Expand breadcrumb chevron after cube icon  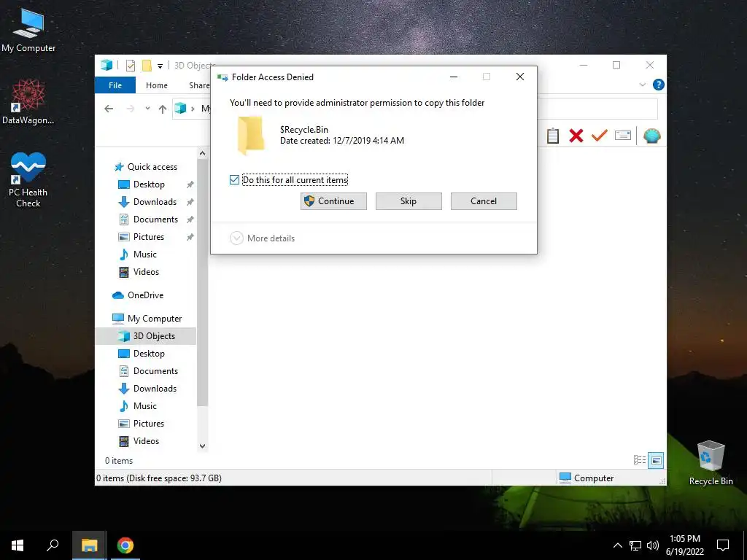193,109
